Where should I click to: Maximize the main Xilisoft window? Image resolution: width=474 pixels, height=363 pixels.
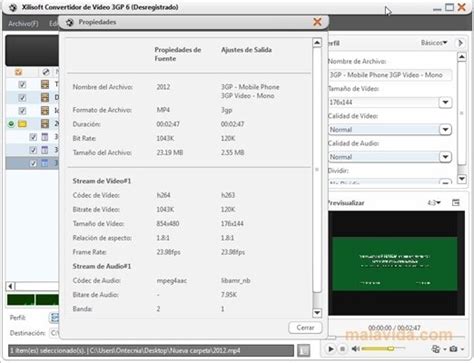[449, 7]
